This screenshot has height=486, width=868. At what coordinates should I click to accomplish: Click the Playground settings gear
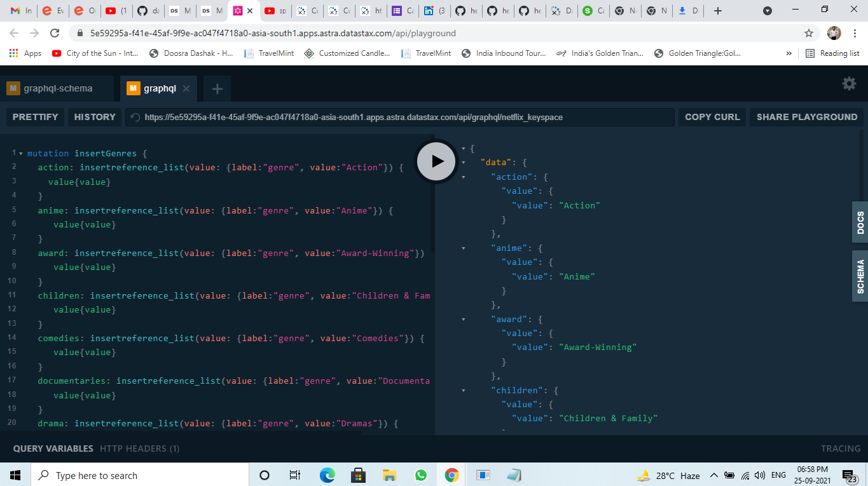pyautogui.click(x=849, y=83)
